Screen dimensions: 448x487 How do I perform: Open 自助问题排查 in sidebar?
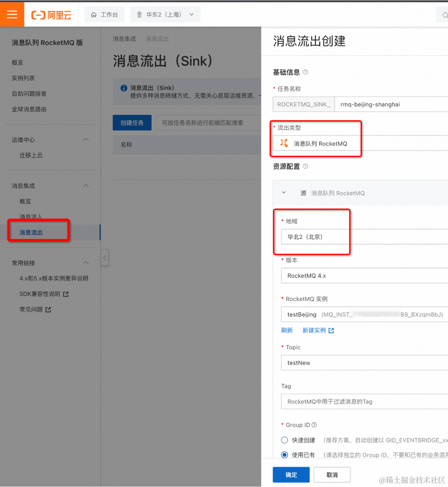tap(29, 94)
